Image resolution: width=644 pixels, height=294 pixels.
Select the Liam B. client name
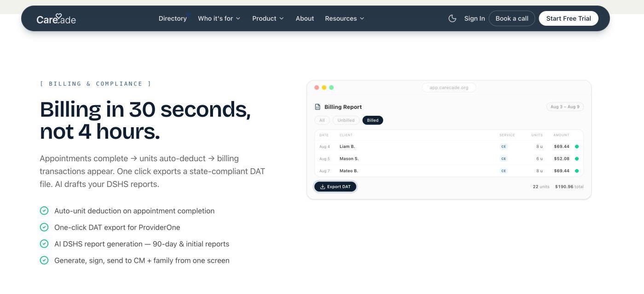pyautogui.click(x=347, y=147)
